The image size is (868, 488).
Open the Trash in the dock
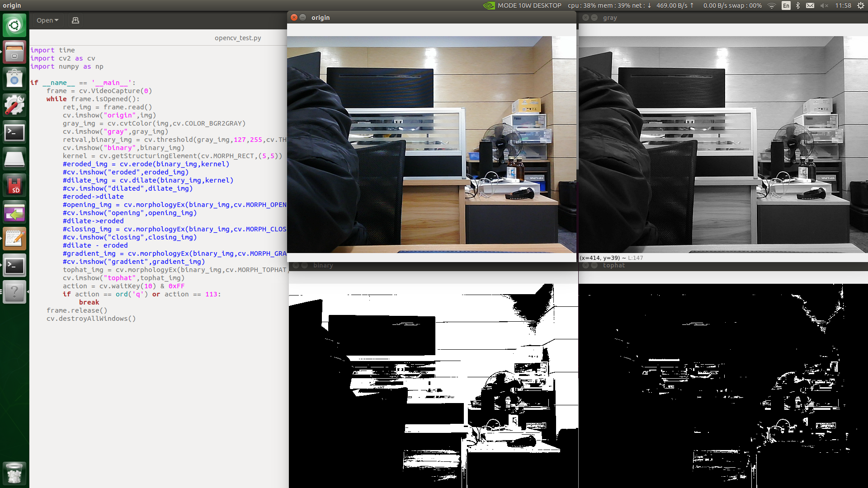click(x=14, y=473)
